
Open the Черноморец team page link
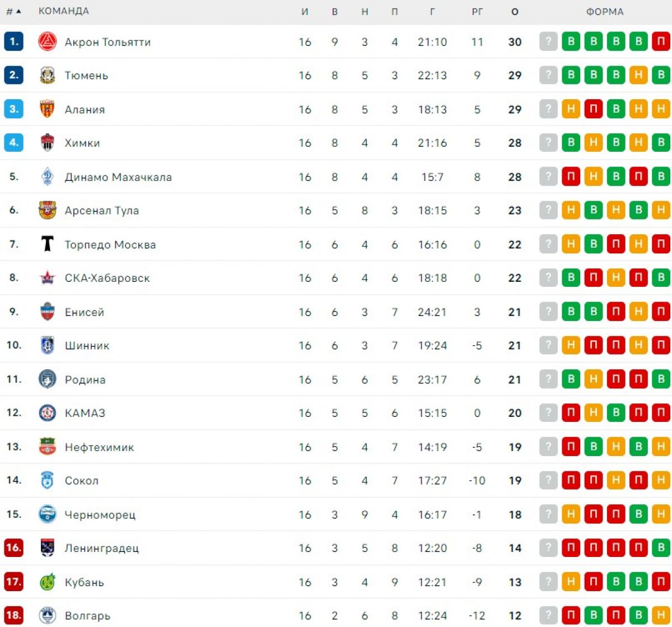tap(100, 514)
